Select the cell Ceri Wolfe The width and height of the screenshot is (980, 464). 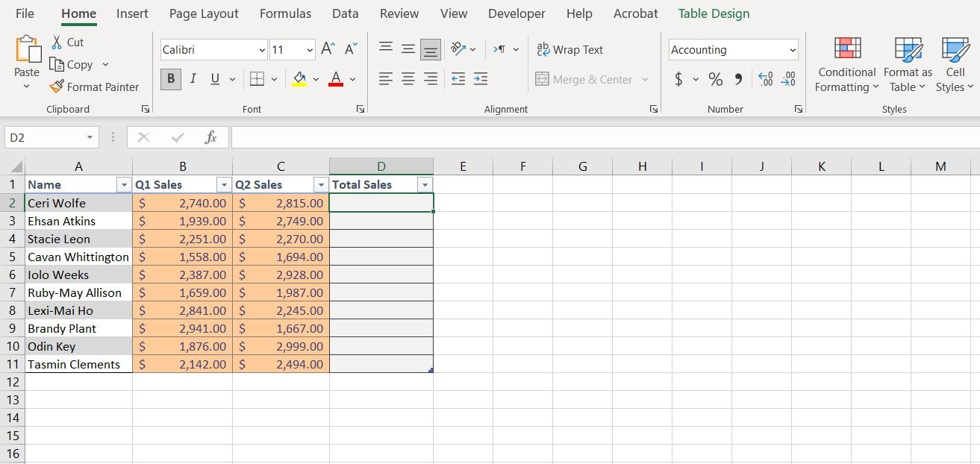point(79,203)
